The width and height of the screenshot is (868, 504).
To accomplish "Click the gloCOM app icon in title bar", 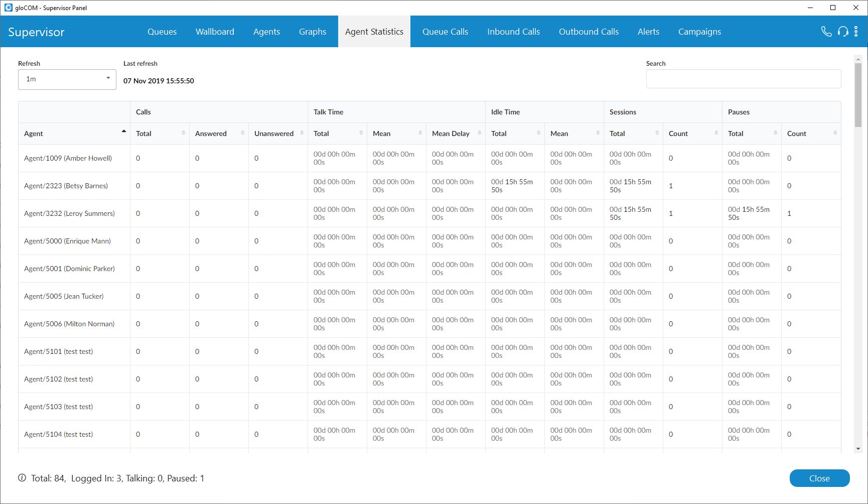I will (x=8, y=8).
